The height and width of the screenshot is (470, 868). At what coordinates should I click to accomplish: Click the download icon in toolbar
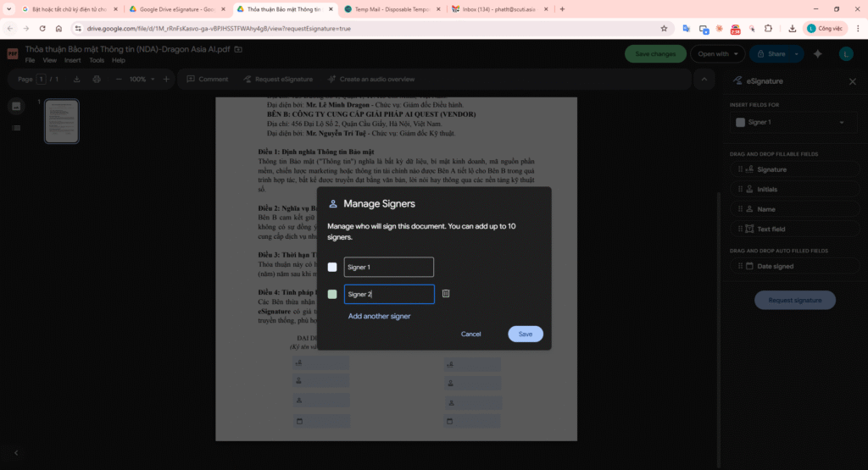[x=77, y=80]
